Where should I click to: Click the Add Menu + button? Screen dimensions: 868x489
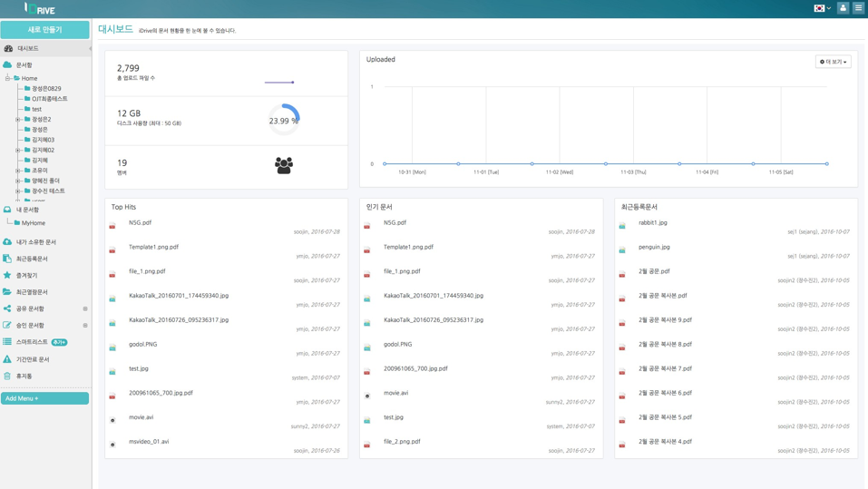[44, 398]
